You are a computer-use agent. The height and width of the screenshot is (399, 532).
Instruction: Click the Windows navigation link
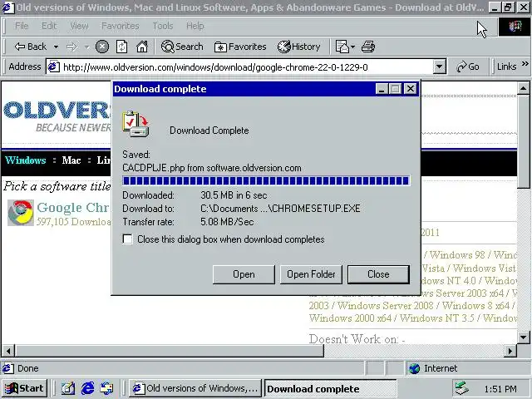pyautogui.click(x=26, y=160)
